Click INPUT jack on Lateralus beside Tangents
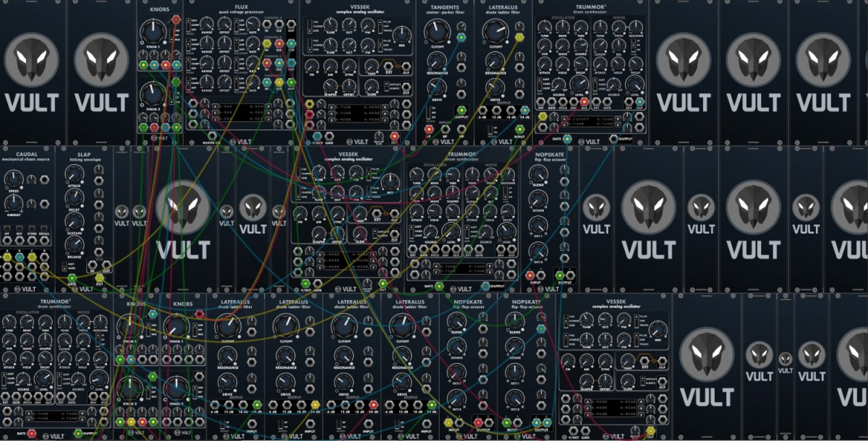Viewport: 868px width, 441px height. pos(519,129)
